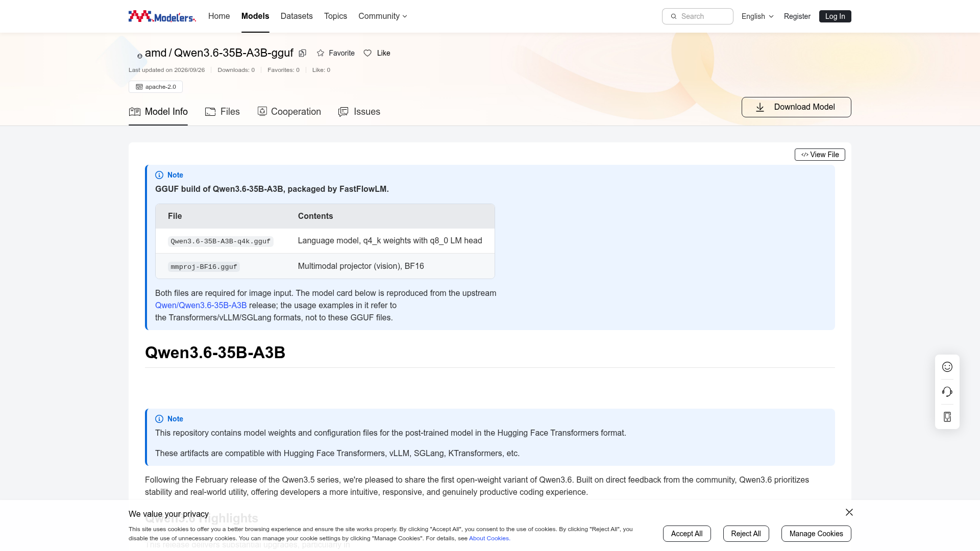Focus the Search input field
Image resolution: width=980 pixels, height=551 pixels.
698,16
